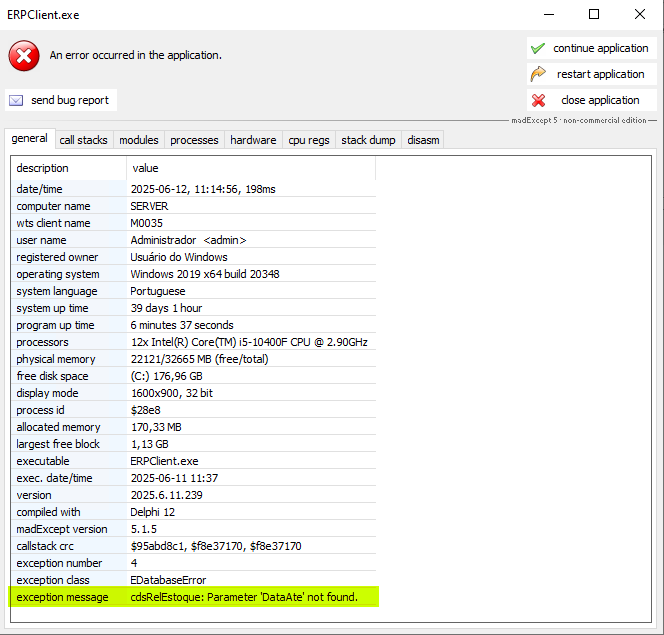Click the restart application arrow icon
Viewport: 664px width, 635px height.
point(538,74)
